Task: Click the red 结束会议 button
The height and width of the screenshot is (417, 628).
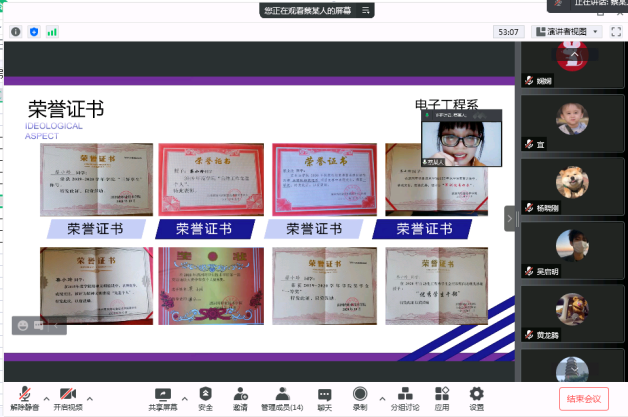Action: (585, 398)
